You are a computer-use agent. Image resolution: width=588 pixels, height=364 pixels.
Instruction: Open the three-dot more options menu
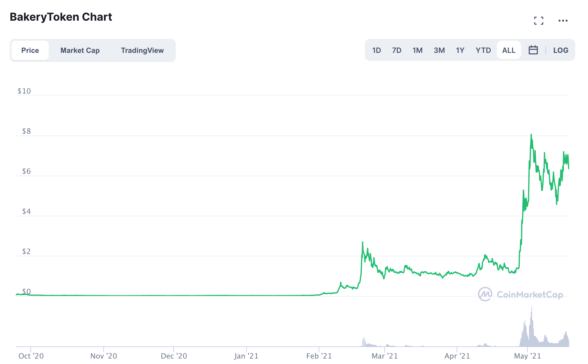point(563,21)
